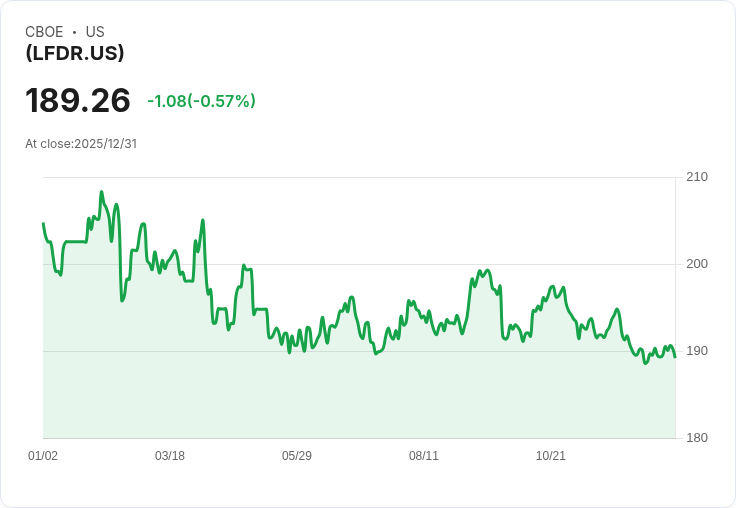736x508 pixels.
Task: Select the 03/18 date on the x-axis
Action: [x=170, y=456]
